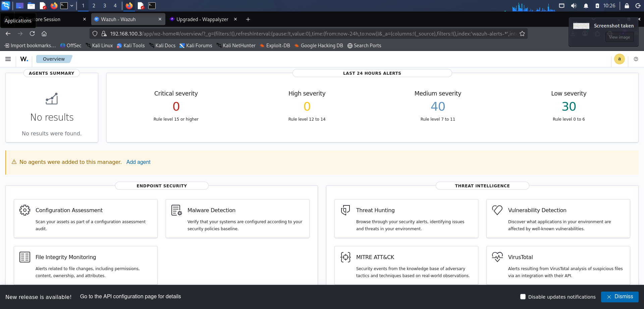Open the Configuration Assessment module
Image resolution: width=644 pixels, height=309 pixels.
coord(86,219)
